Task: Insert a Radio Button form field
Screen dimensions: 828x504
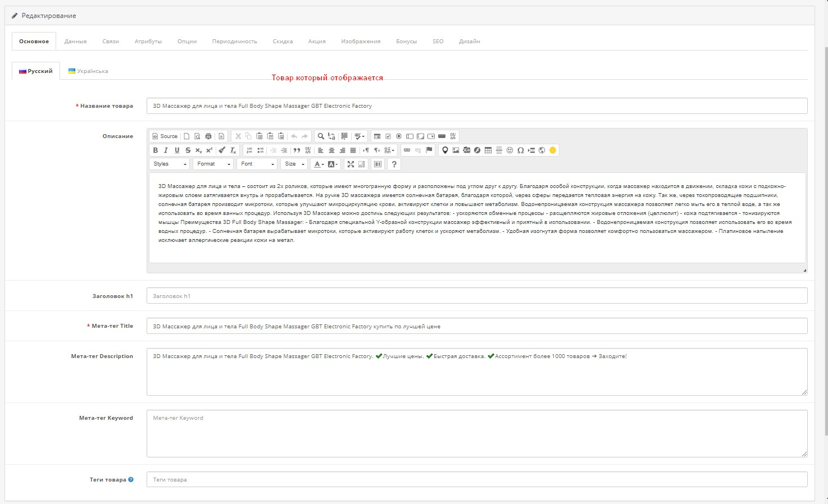Action: tap(399, 136)
